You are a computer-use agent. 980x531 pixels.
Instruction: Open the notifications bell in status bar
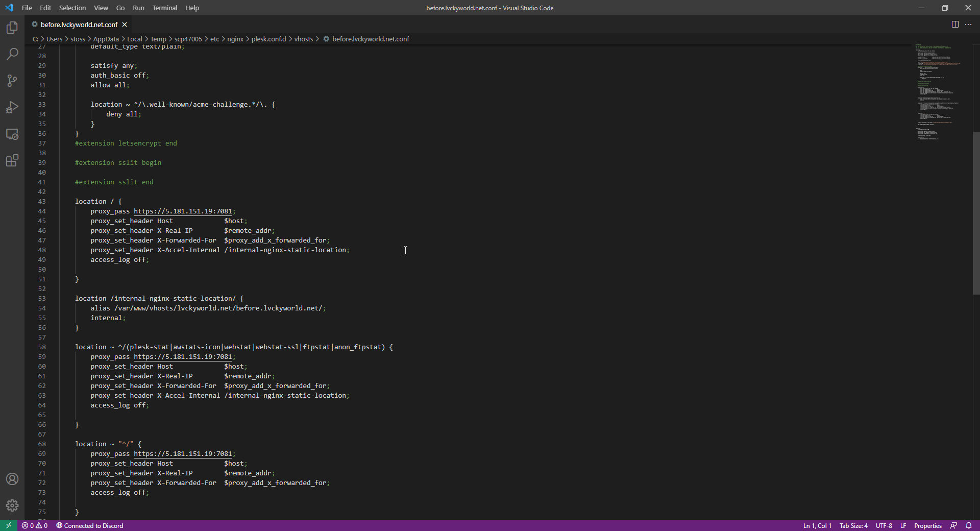(969, 525)
